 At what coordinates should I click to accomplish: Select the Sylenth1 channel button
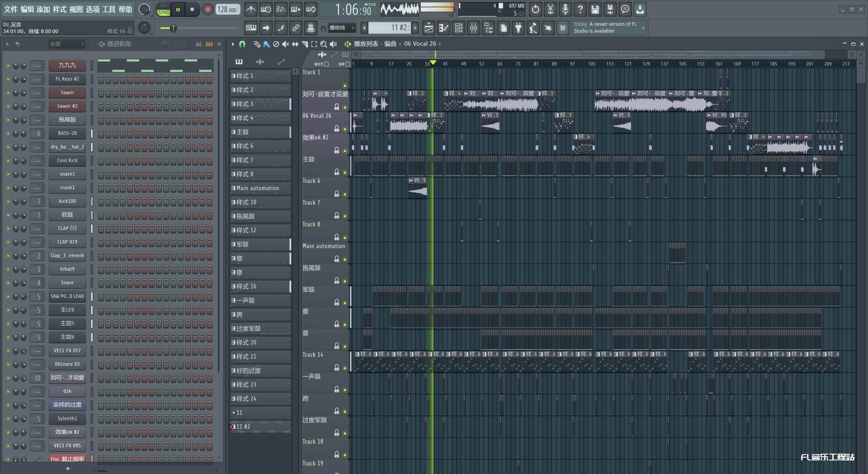click(67, 418)
